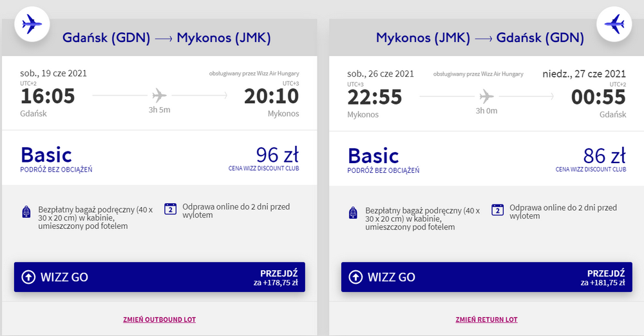Click the outbound route plane icon between 16:05 and 20:10
This screenshot has width=644, height=336.
159,95
